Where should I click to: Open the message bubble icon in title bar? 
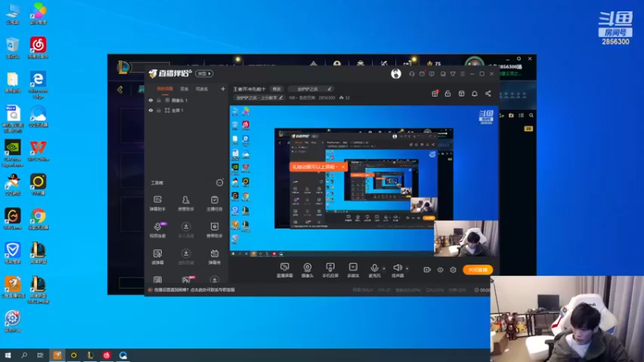(x=431, y=74)
